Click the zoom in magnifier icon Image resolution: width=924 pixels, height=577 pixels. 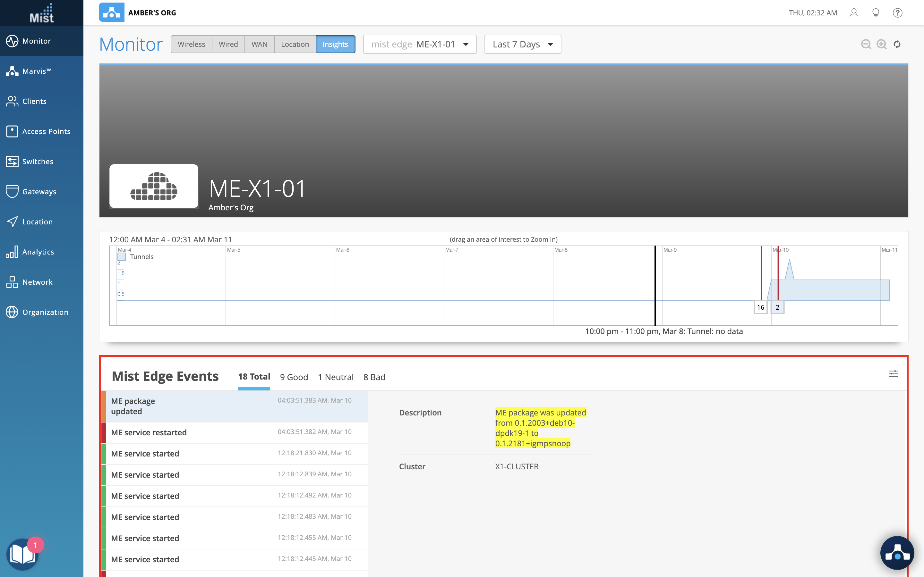pyautogui.click(x=881, y=44)
